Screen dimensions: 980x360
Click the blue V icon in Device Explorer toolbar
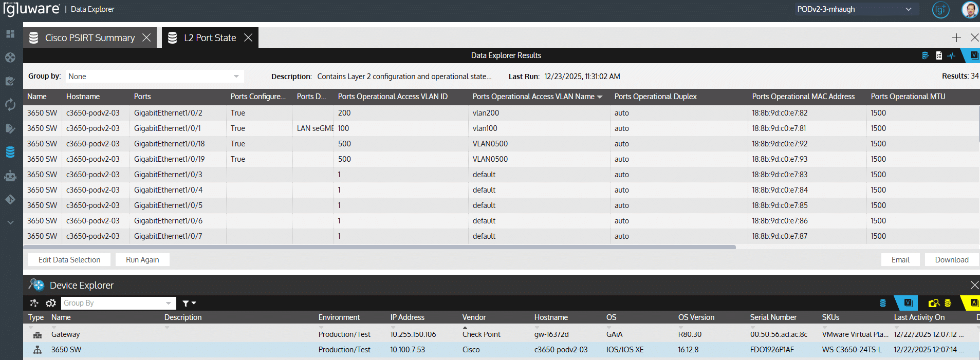point(908,303)
